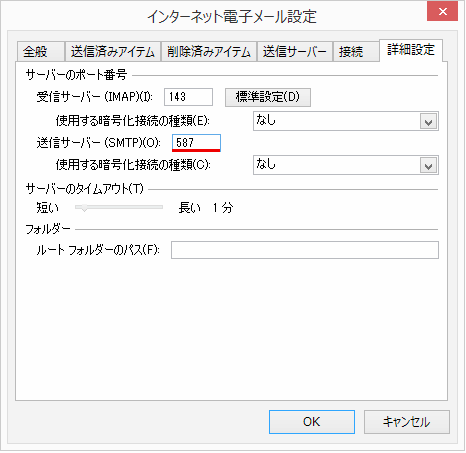Click the arrow of the IMAP encryption combo box
This screenshot has height=453, width=466.
(429, 122)
